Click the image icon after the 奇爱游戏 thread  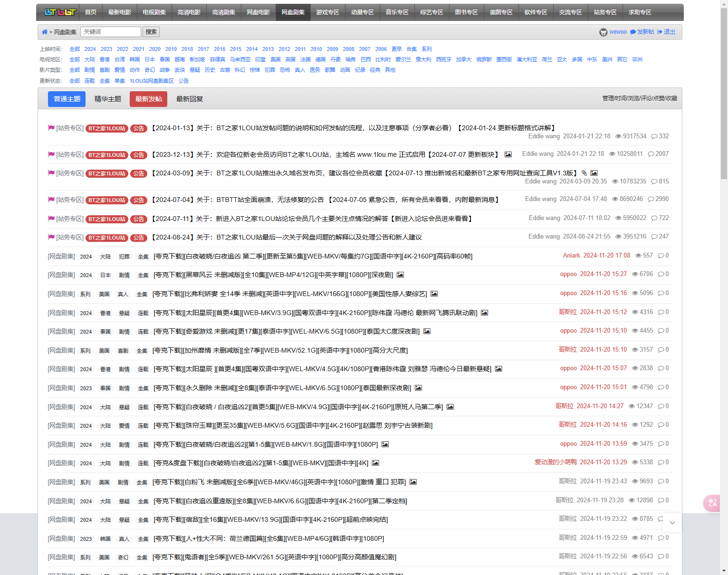[x=427, y=331]
